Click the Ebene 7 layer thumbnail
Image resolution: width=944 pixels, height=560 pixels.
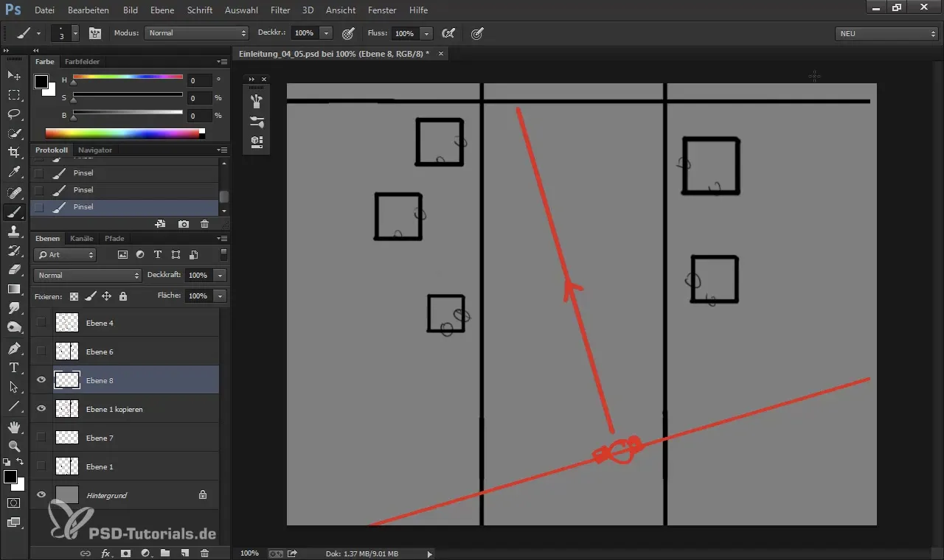click(67, 438)
